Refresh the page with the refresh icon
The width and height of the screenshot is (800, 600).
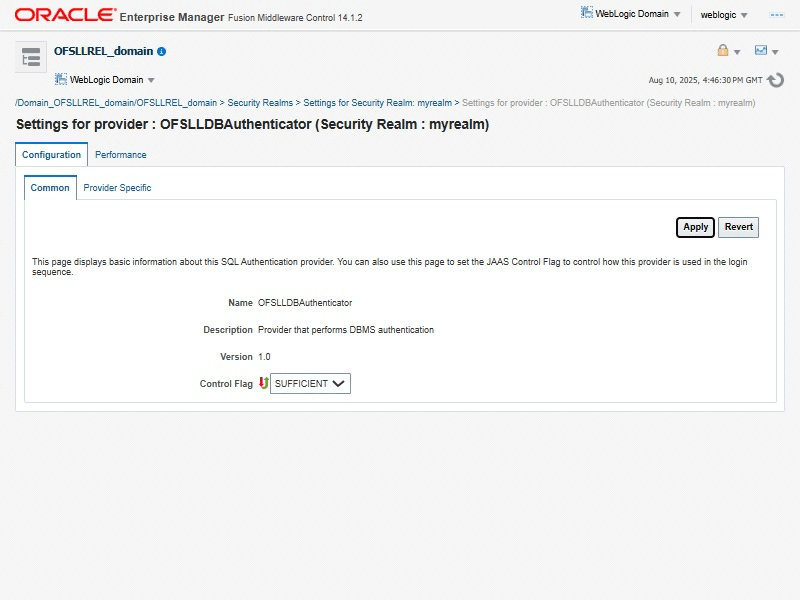pos(776,80)
